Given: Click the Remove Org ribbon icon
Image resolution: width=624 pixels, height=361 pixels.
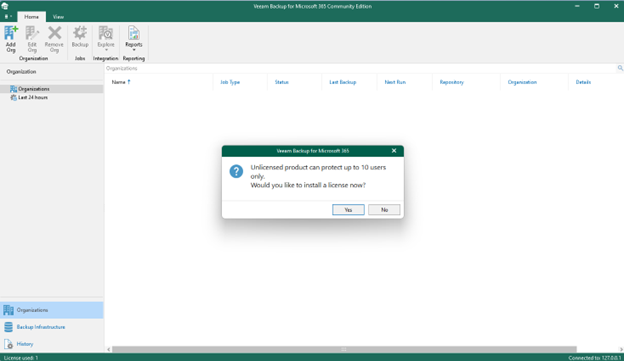Looking at the screenshot, I should 54,39.
